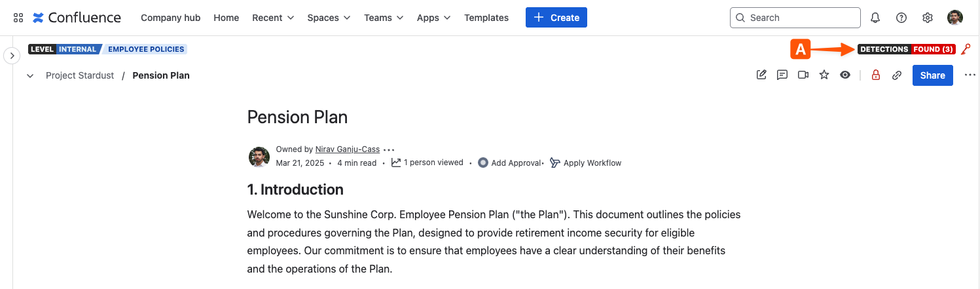Open the Recent dropdown menu
This screenshot has width=980, height=289.
(x=273, y=18)
